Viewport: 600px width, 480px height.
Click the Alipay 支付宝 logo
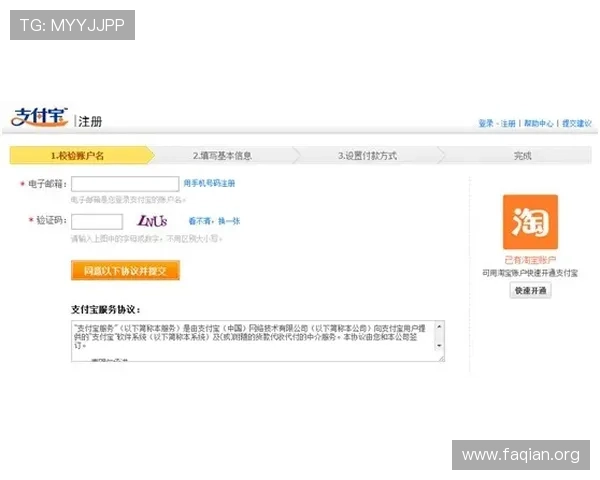39,117
